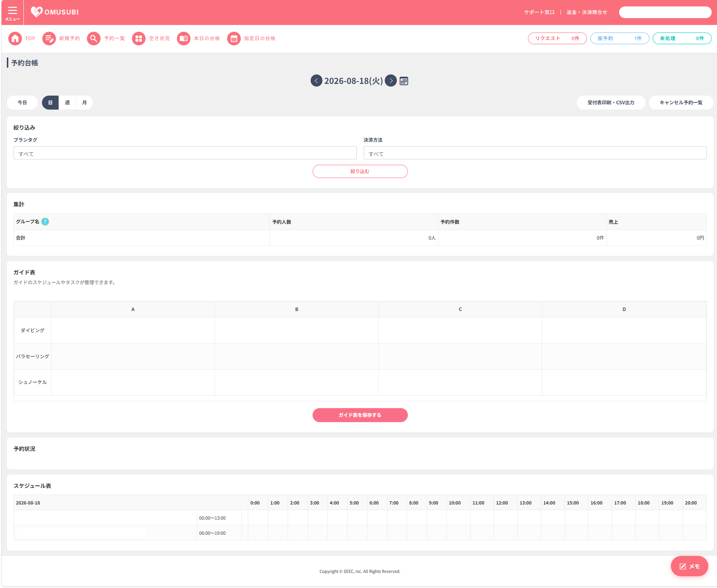Click the パラセーリング row label
Viewport: 717px width, 588px height.
point(33,356)
